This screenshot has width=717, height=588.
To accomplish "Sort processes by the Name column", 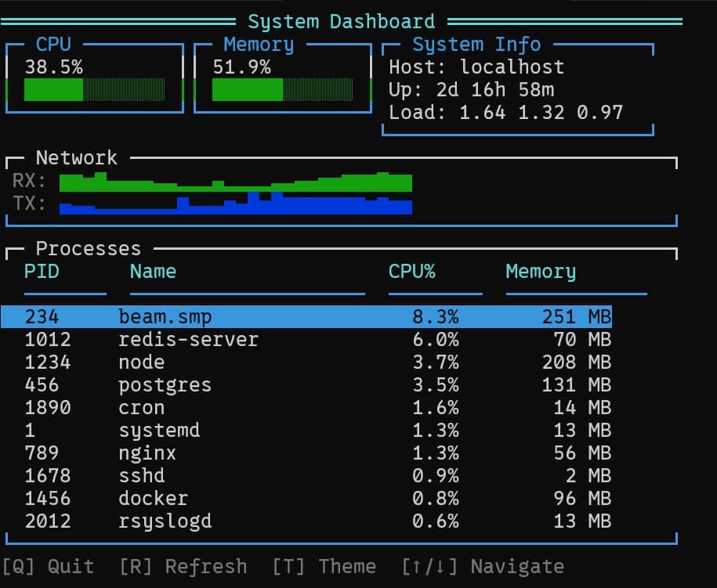I will tap(152, 272).
